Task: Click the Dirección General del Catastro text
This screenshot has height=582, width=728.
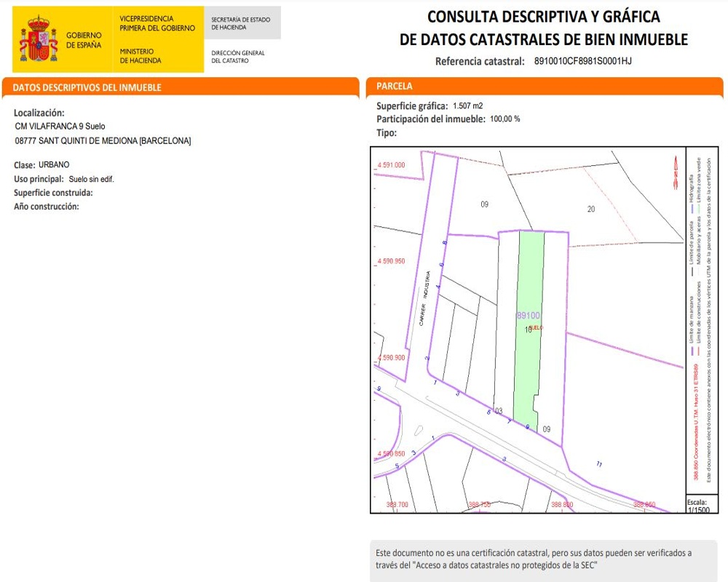Action: (238, 57)
